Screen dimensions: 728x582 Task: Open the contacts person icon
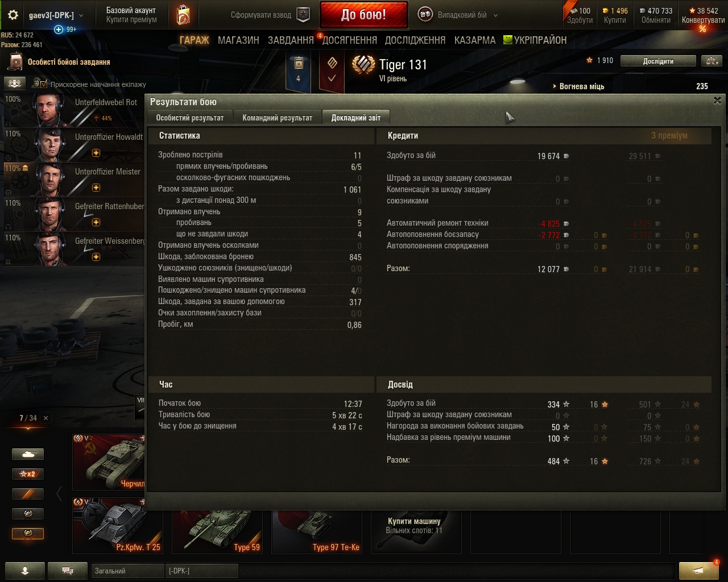24,571
